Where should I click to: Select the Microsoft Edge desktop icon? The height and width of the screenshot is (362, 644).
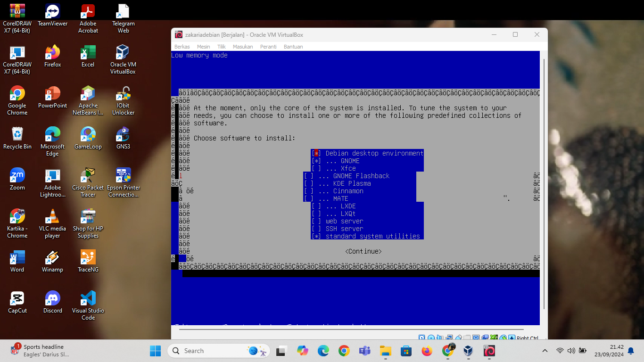click(52, 142)
